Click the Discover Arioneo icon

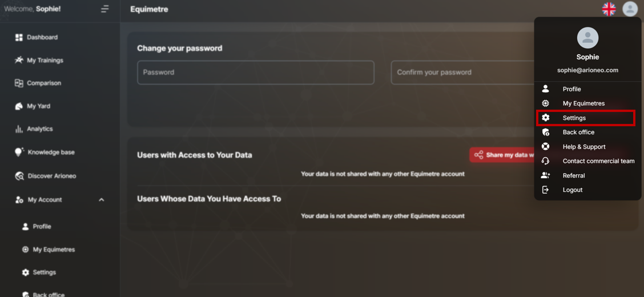(19, 176)
